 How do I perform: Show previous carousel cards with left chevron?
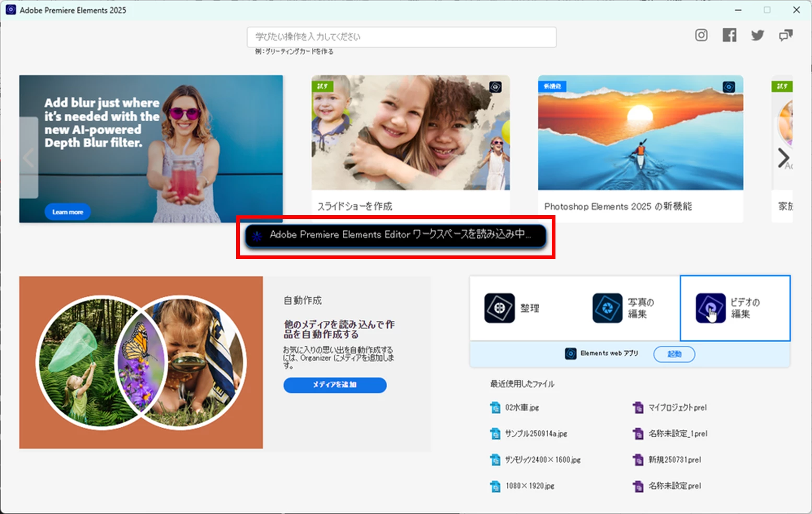point(29,158)
